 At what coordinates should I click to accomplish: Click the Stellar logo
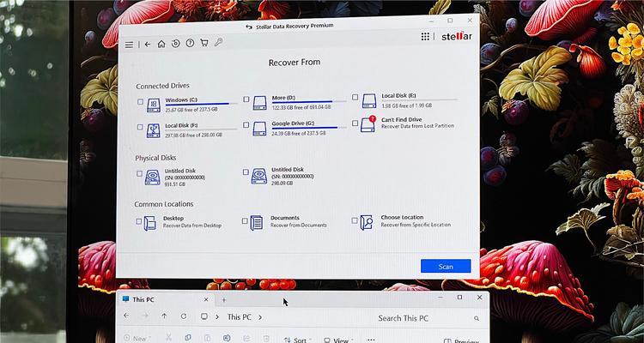pyautogui.click(x=457, y=36)
